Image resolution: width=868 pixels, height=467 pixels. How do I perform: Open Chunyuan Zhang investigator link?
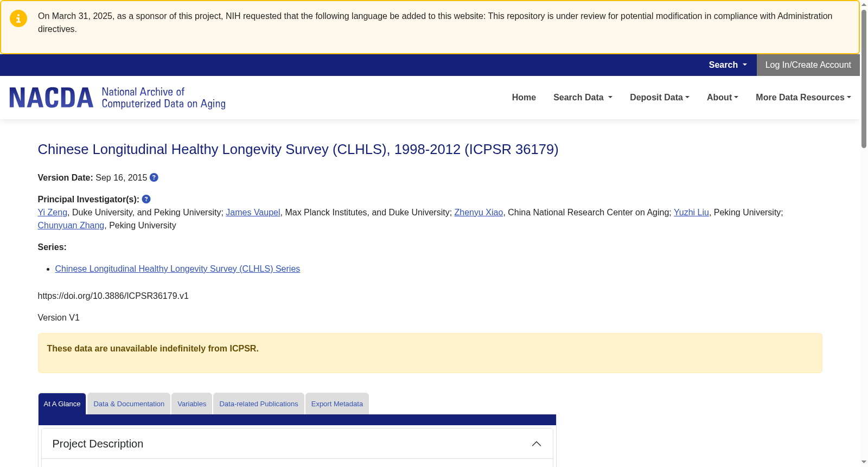71,226
